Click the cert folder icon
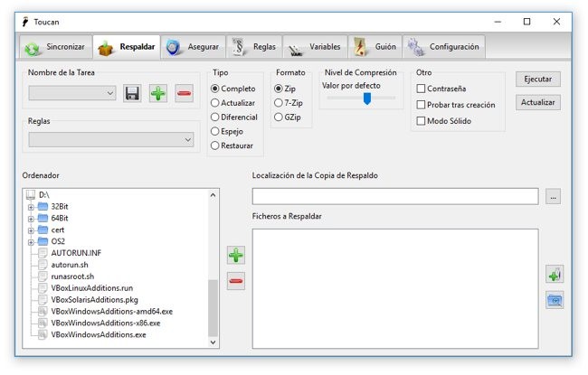The height and width of the screenshot is (375, 588). tap(43, 230)
